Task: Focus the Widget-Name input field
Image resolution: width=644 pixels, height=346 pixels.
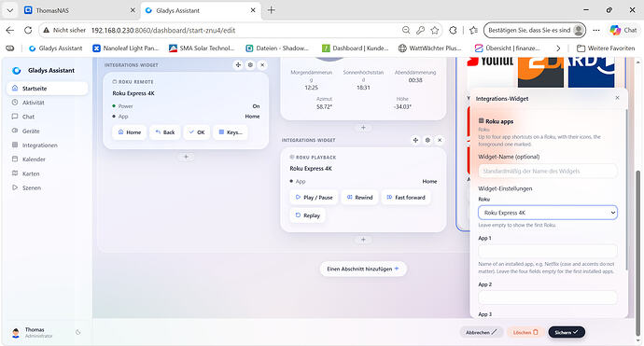Action: pos(548,172)
